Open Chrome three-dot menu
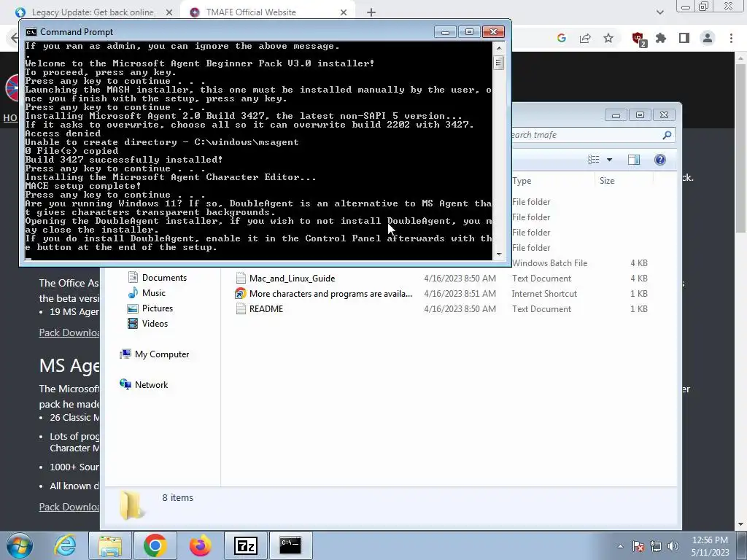Image resolution: width=747 pixels, height=560 pixels. coord(731,38)
